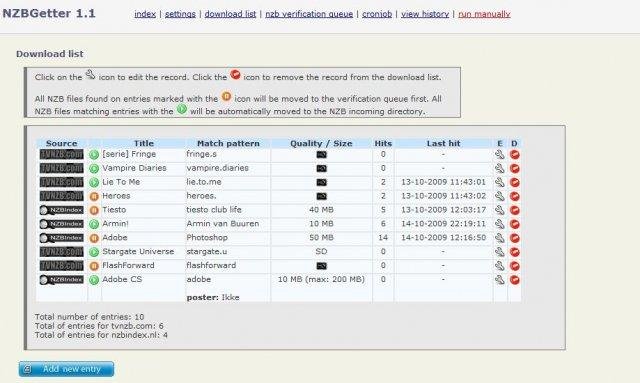Click poster: Ikke text
Viewport: 640px width, 383px height.
(213, 298)
